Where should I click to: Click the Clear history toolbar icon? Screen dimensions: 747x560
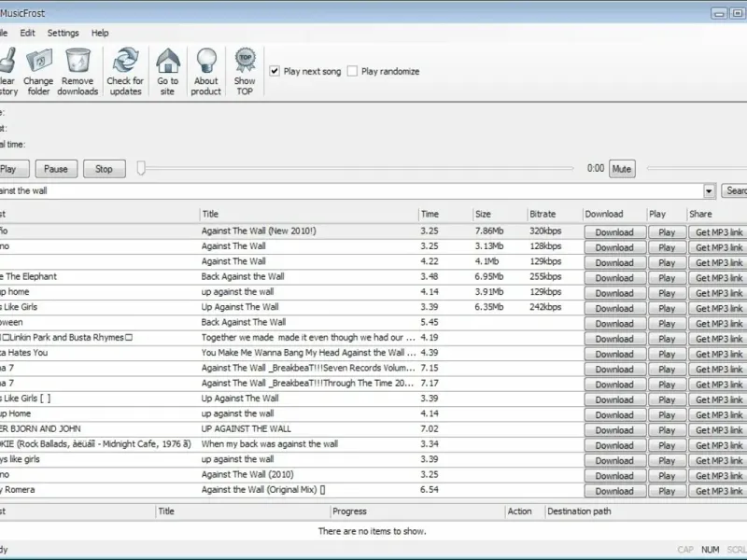(x=7, y=62)
